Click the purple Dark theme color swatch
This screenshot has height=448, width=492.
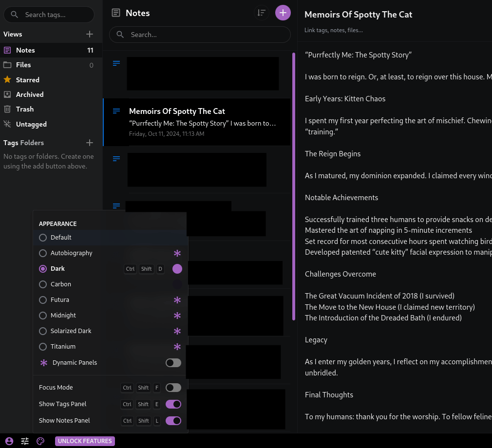177,269
